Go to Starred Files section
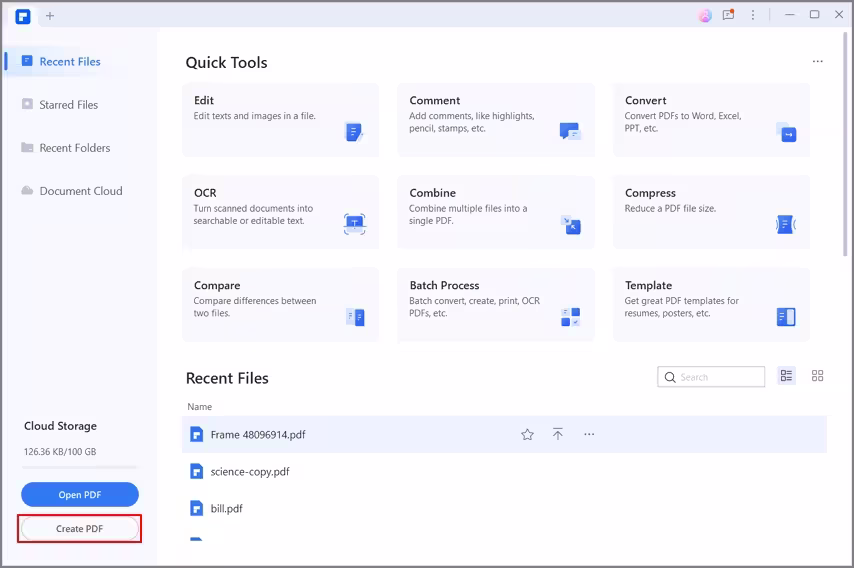This screenshot has width=854, height=568. 68,105
